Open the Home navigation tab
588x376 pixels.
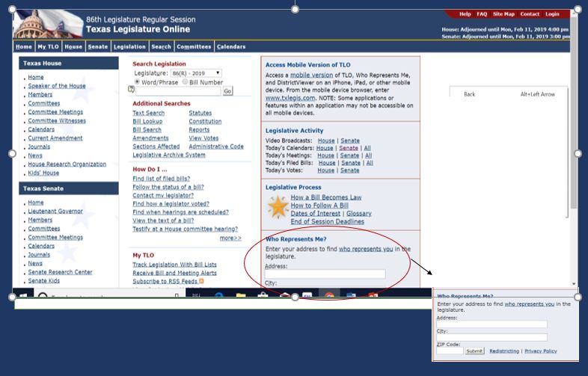24,47
